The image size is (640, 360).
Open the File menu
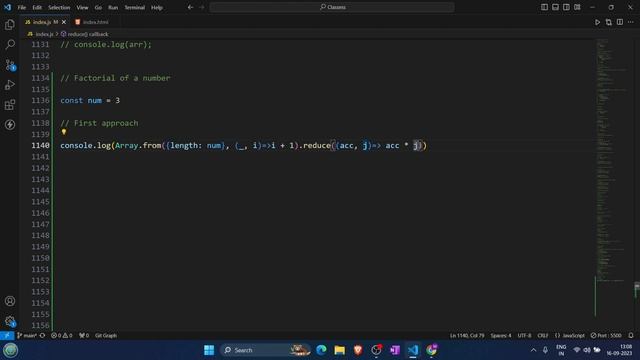coord(22,7)
